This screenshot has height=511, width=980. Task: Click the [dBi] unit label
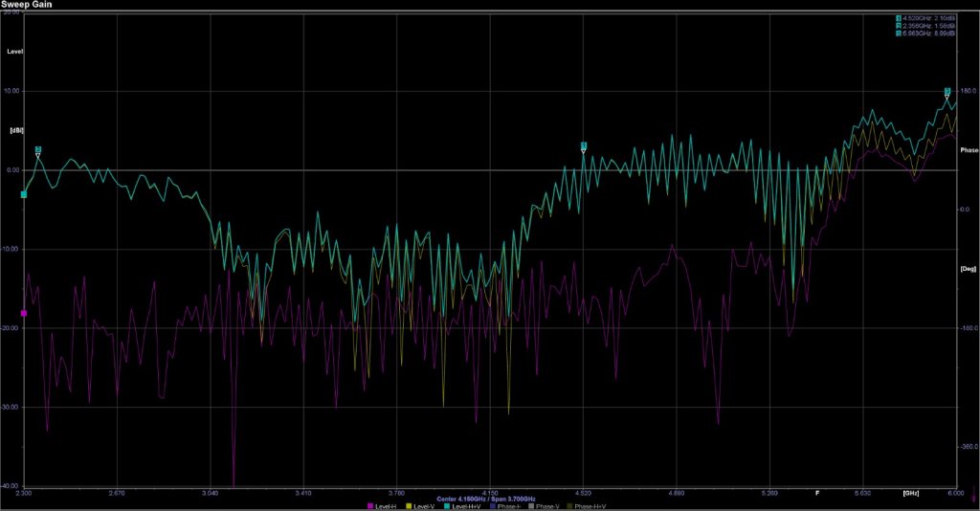point(15,130)
